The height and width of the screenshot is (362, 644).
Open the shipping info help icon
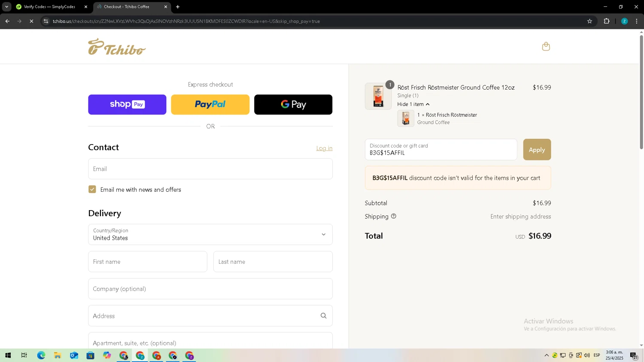coord(393,216)
